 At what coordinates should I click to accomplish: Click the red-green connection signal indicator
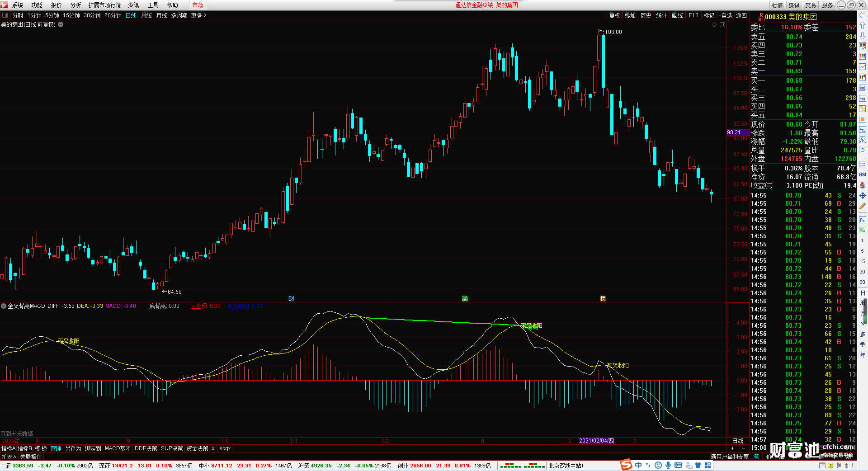tap(523, 466)
